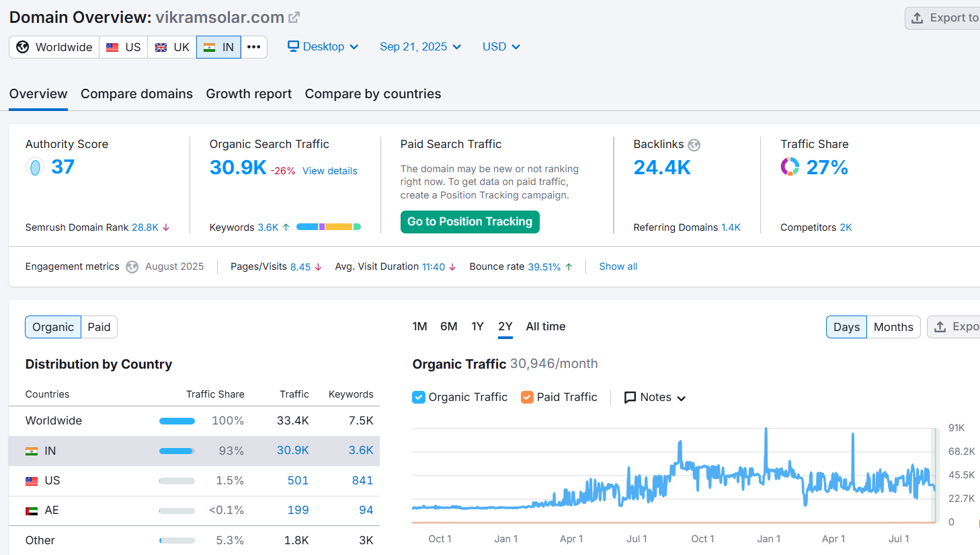Open the Growth report tab
The height and width of the screenshot is (555, 980).
pos(249,94)
